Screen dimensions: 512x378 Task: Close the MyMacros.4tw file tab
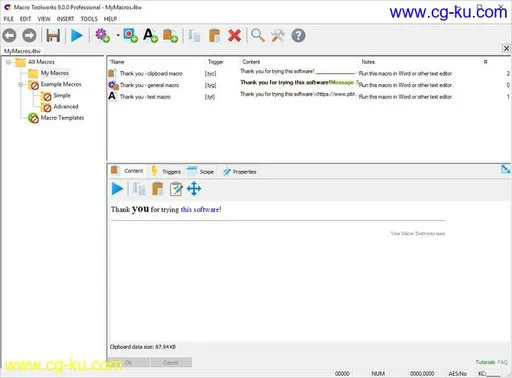pyautogui.click(x=506, y=48)
